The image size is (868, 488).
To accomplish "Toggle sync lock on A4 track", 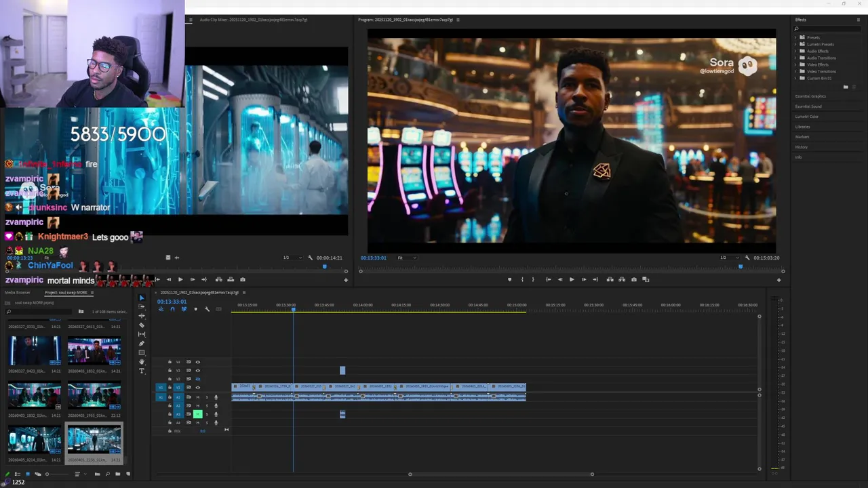I will tap(189, 422).
